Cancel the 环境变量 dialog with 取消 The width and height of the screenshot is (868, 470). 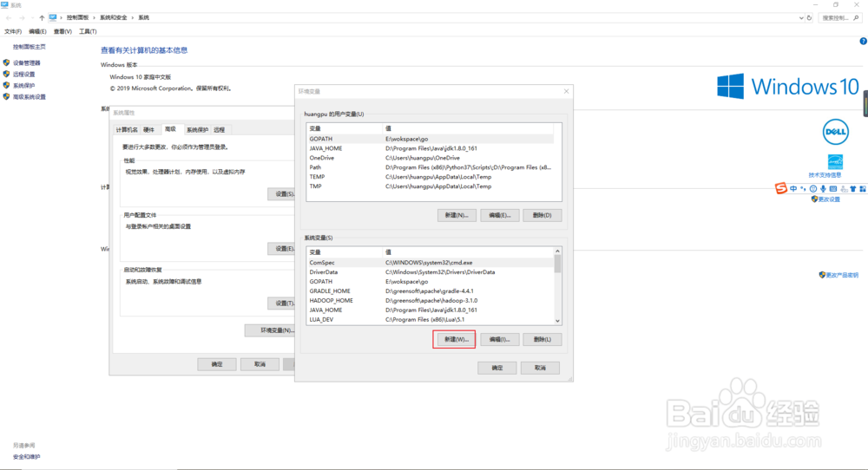pos(540,368)
